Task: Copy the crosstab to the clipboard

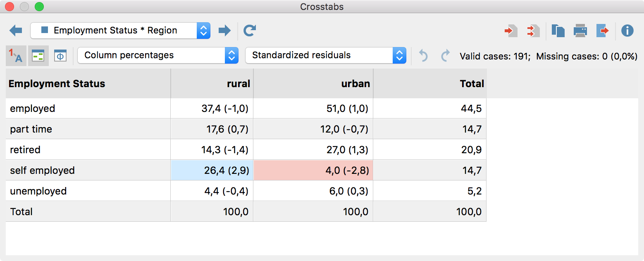Action: pyautogui.click(x=558, y=31)
